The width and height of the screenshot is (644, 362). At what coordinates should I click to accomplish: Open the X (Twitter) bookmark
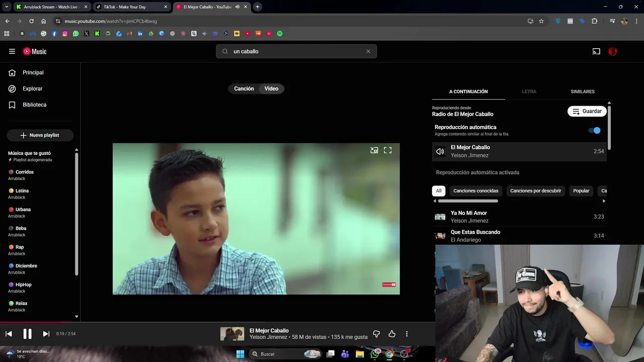[x=87, y=34]
